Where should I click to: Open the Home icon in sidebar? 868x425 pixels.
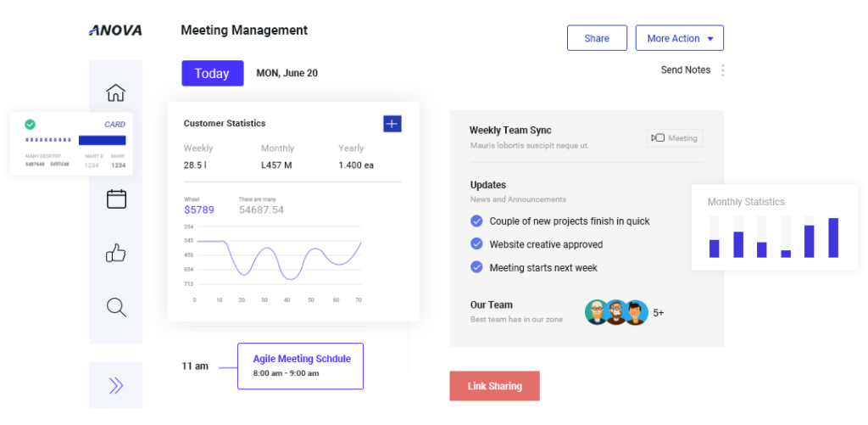[116, 92]
